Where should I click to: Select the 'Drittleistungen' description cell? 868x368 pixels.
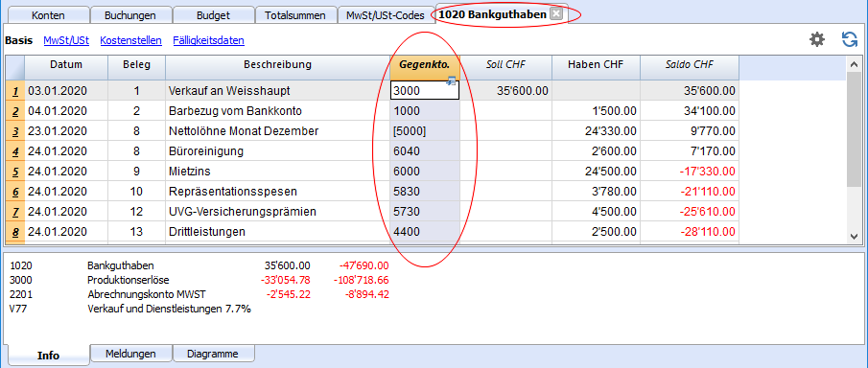(x=277, y=231)
